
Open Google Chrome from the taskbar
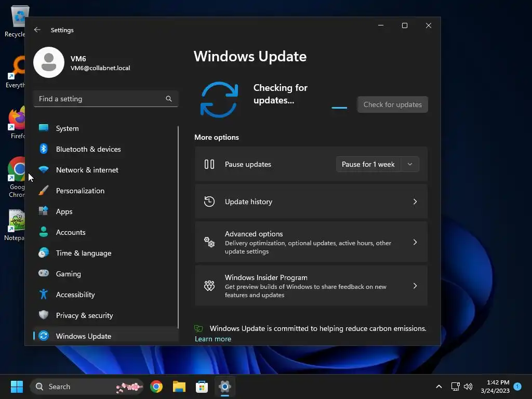tap(156, 387)
